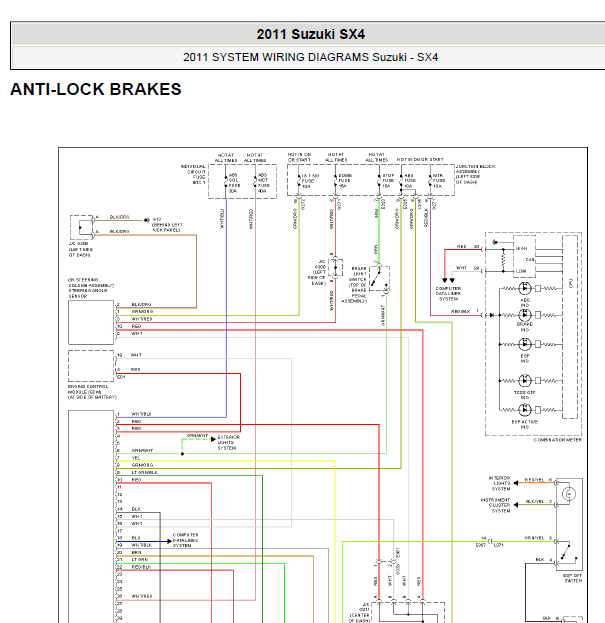Click the 'LT GRN/BLK' wire label at pin 9
The height and width of the screenshot is (623, 605).
[x=145, y=472]
